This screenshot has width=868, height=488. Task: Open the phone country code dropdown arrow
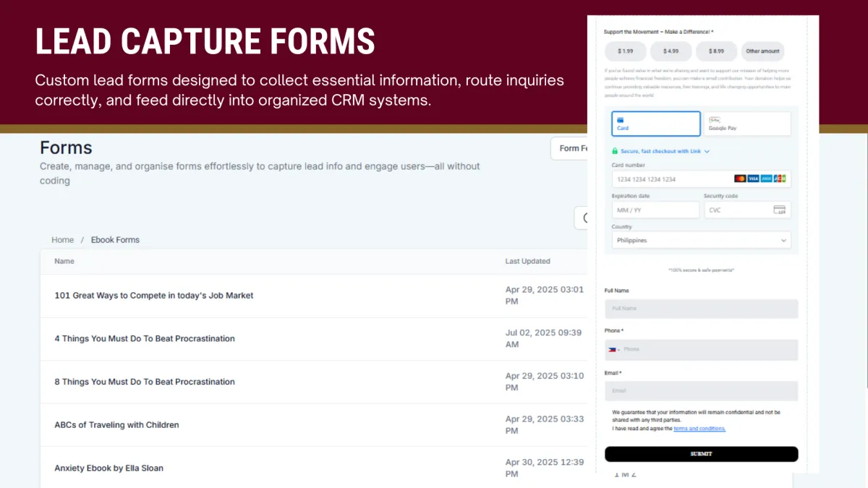(619, 350)
